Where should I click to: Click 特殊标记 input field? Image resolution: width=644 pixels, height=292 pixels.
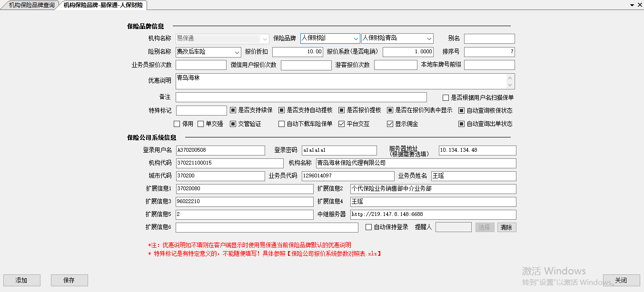point(201,110)
